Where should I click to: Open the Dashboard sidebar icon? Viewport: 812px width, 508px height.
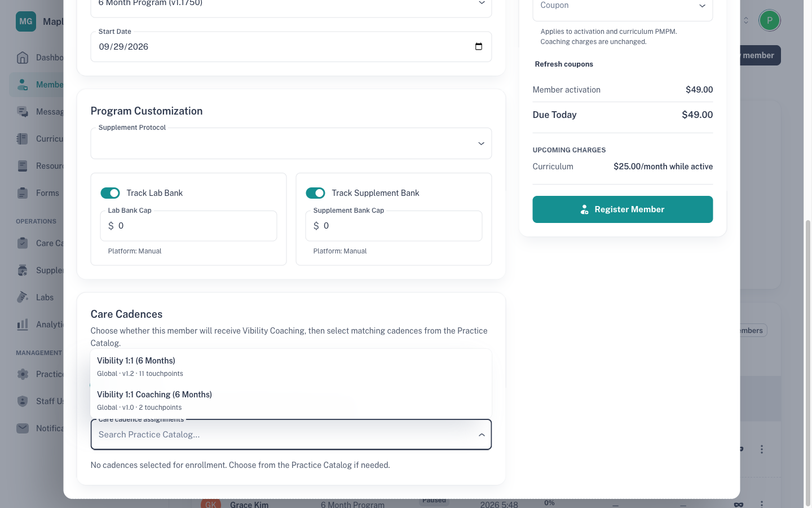[x=23, y=58]
